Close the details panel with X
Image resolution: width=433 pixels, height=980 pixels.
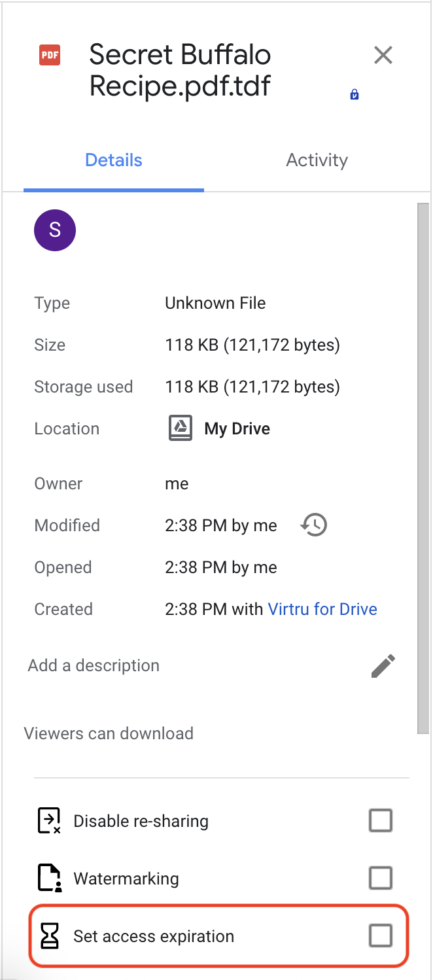click(x=383, y=55)
